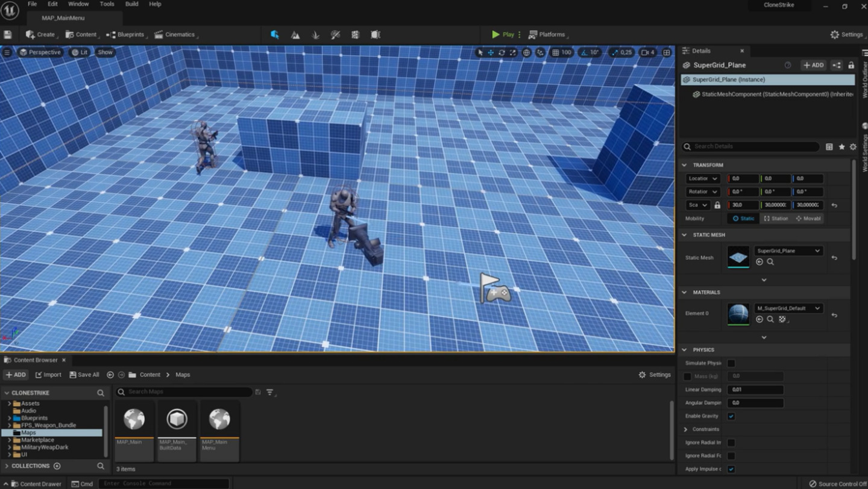
Task: Click the Import button in Content Browser
Action: pos(48,375)
